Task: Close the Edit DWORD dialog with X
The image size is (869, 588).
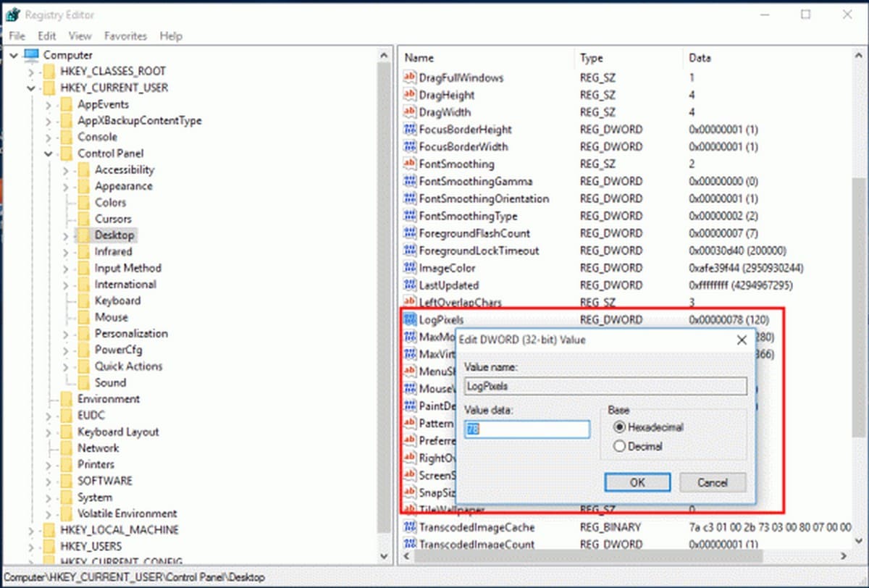Action: (x=741, y=340)
